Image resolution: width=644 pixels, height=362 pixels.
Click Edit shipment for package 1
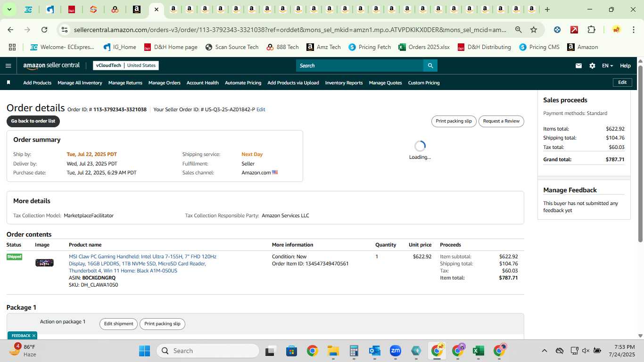point(118,324)
